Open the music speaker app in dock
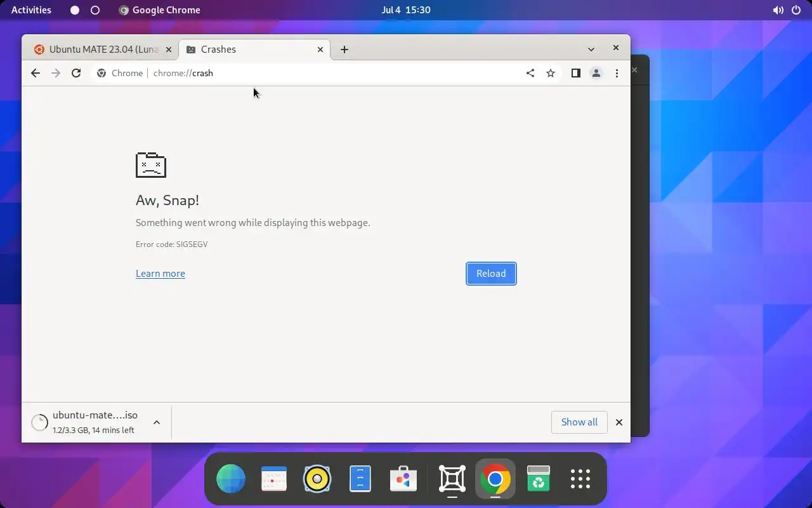 coord(317,479)
